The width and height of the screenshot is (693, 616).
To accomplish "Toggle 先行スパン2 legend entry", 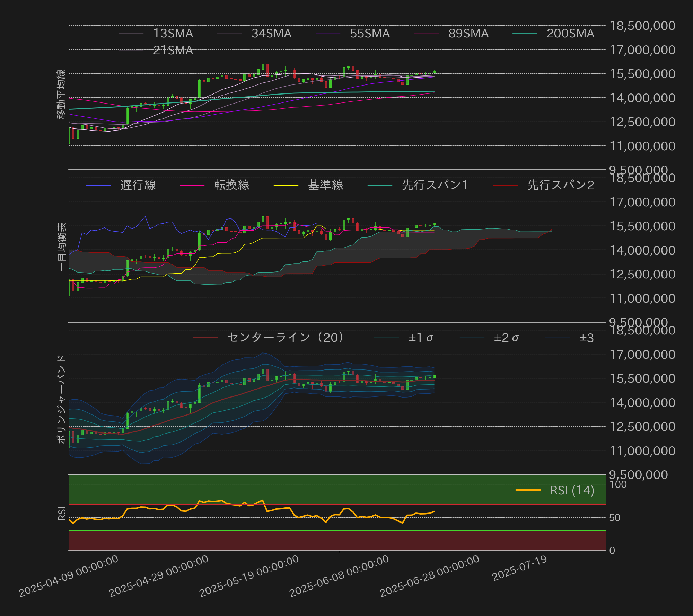I will [560, 185].
